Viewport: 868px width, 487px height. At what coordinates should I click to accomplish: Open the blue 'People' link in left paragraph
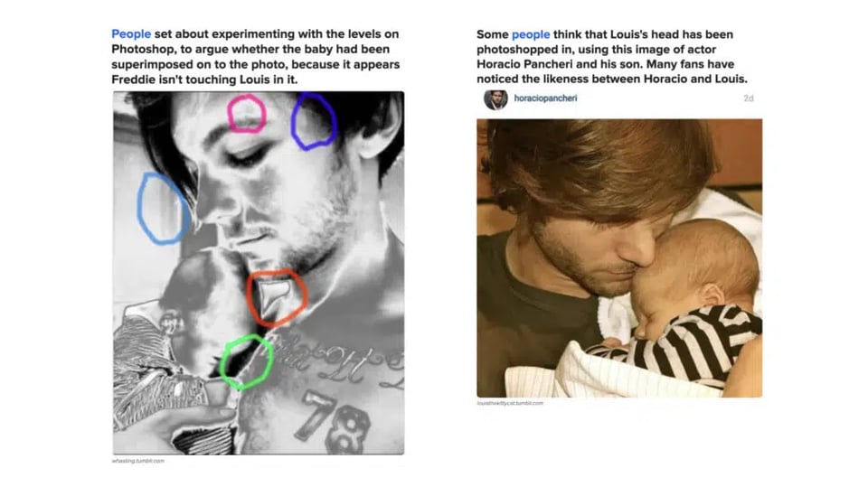131,33
